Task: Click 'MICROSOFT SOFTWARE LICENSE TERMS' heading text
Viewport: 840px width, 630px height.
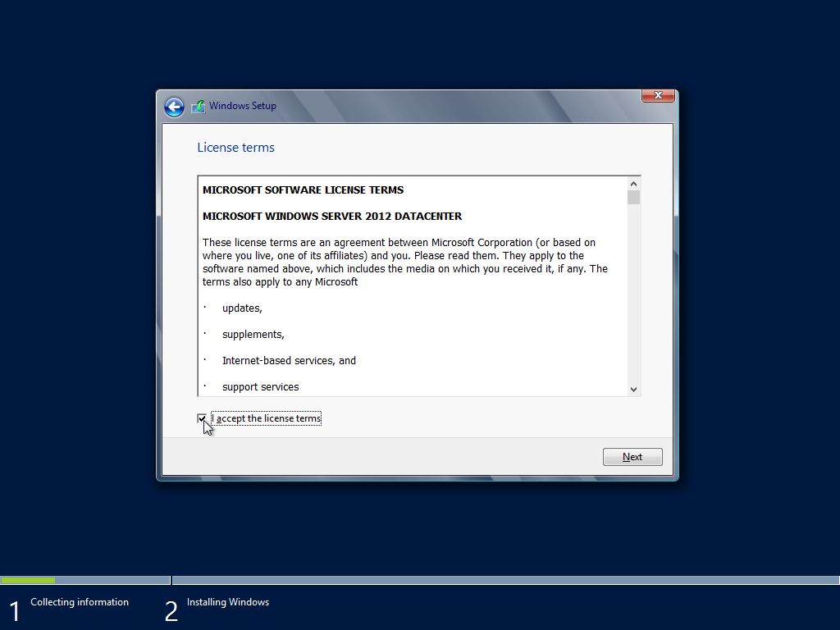Action: [x=304, y=190]
